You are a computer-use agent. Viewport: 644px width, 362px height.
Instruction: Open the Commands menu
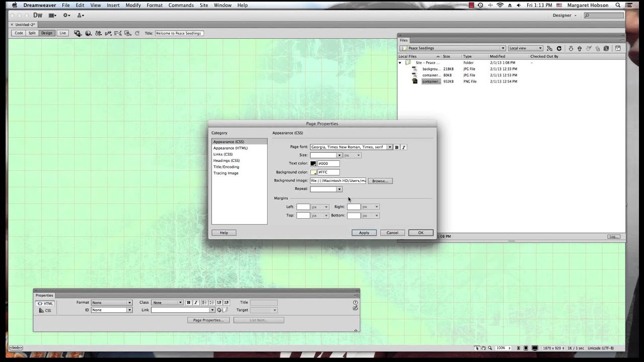[x=181, y=5]
